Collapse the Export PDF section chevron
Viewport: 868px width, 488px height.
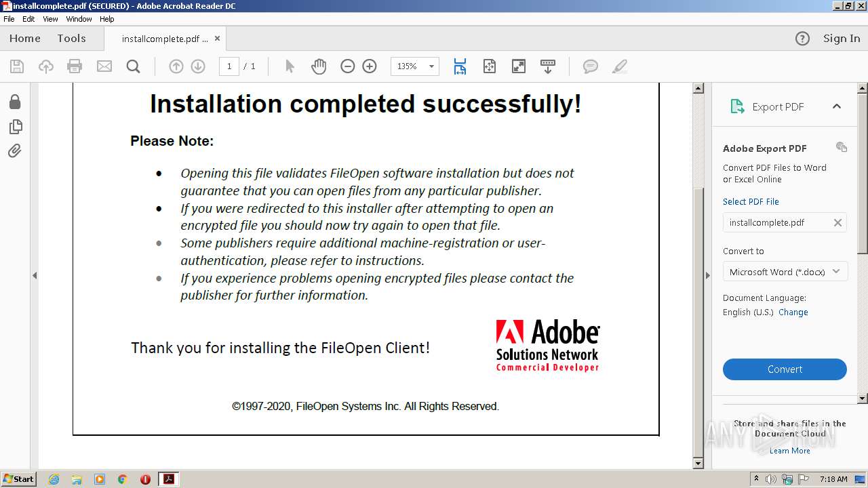coord(837,106)
